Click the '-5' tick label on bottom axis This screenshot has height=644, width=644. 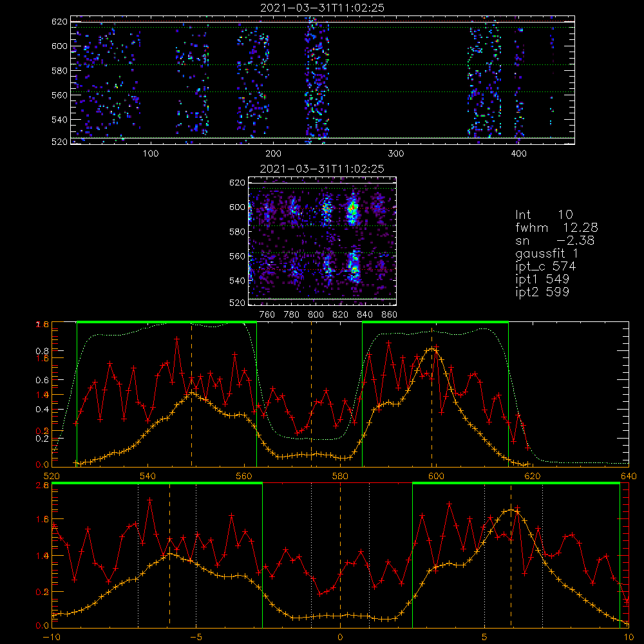coord(196,638)
